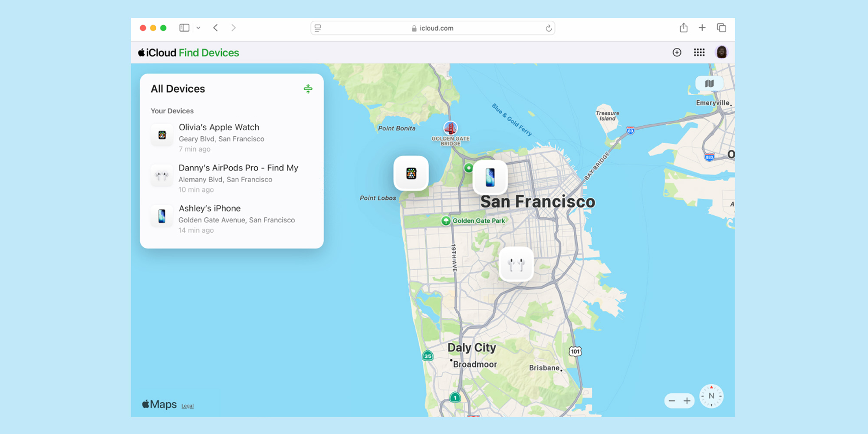Click Point Lobos map label
The width and height of the screenshot is (868, 434).
pyautogui.click(x=378, y=198)
